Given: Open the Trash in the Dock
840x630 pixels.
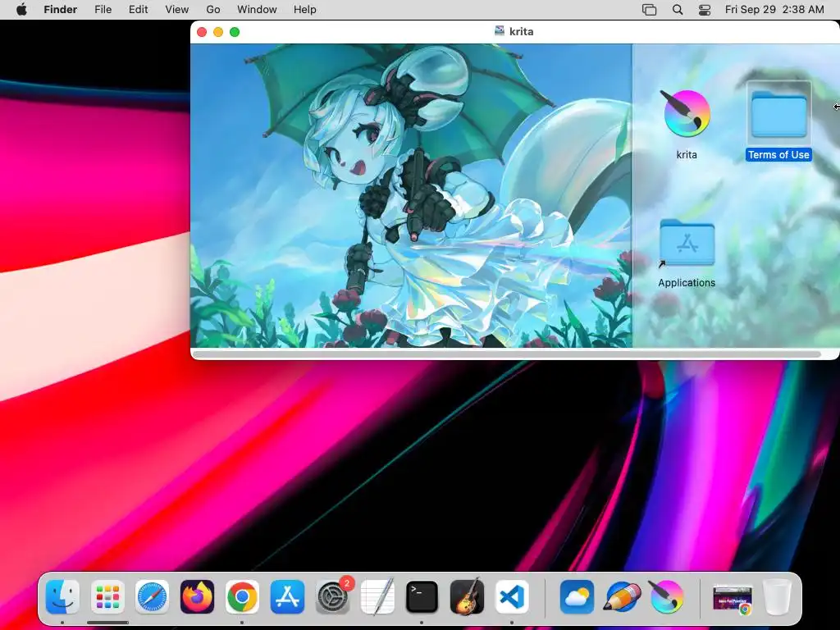Looking at the screenshot, I should (777, 596).
